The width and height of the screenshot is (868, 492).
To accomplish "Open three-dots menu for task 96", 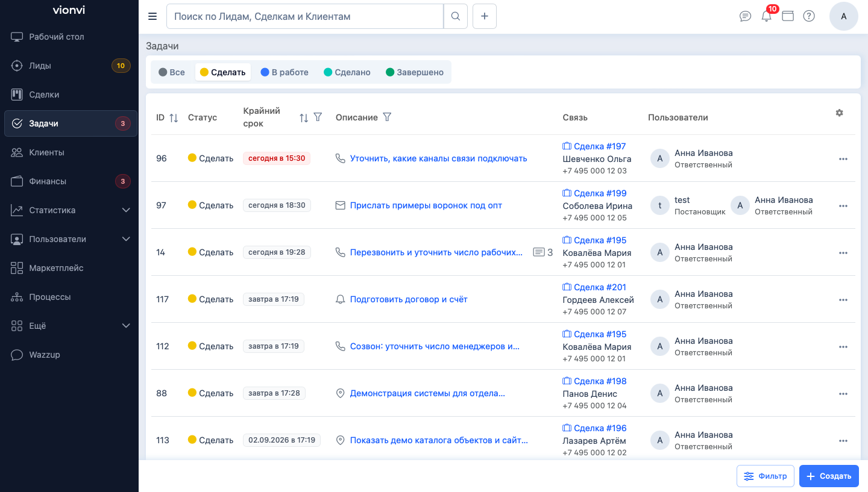I will [843, 159].
